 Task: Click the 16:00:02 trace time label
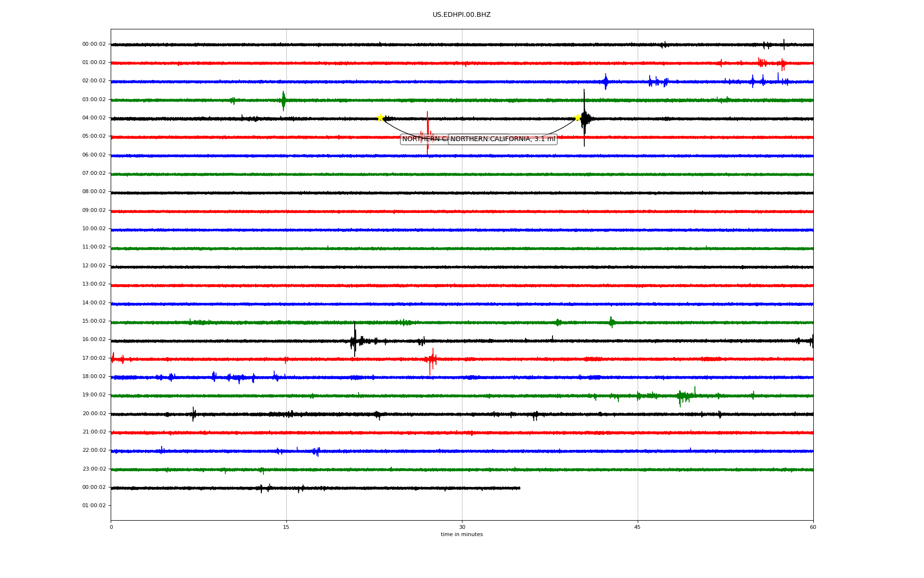click(x=94, y=340)
